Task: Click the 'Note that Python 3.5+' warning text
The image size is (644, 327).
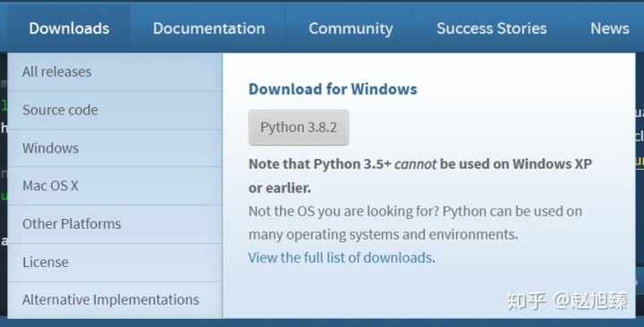Action: 420,176
